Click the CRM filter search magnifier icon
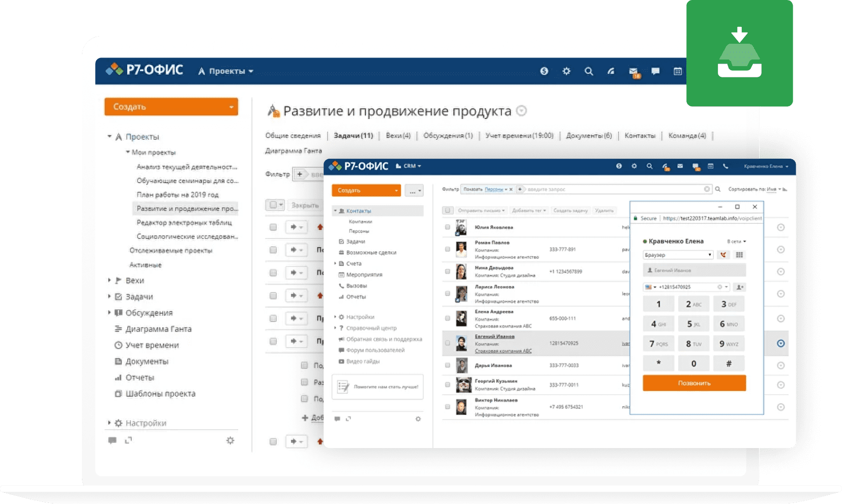 (718, 189)
